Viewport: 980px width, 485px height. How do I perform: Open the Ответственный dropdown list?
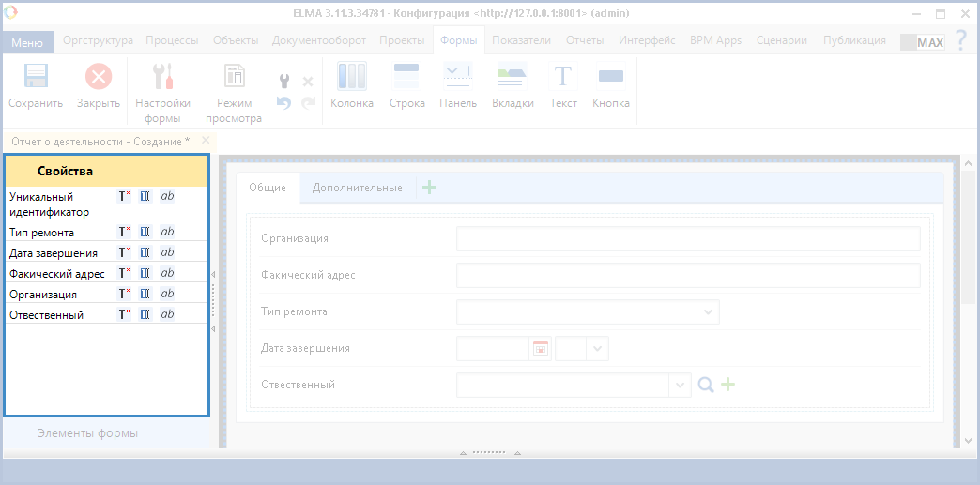coord(680,385)
